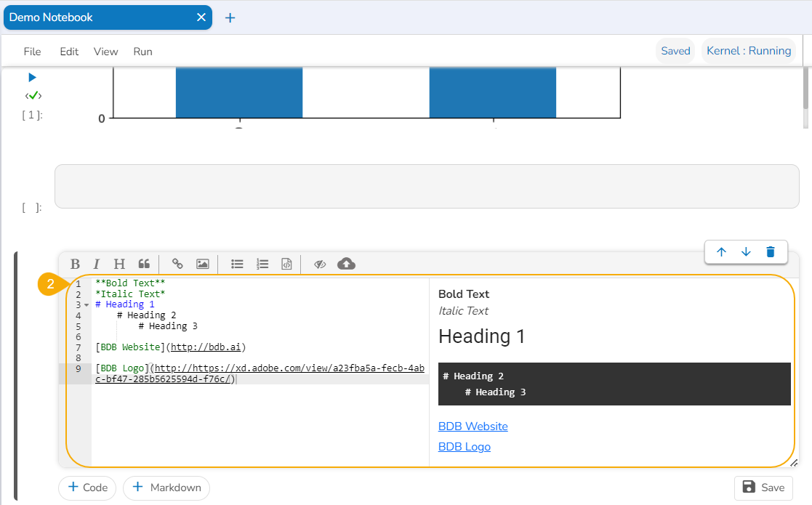Toggle the markdown preview eye icon
The width and height of the screenshot is (812, 505).
(320, 264)
